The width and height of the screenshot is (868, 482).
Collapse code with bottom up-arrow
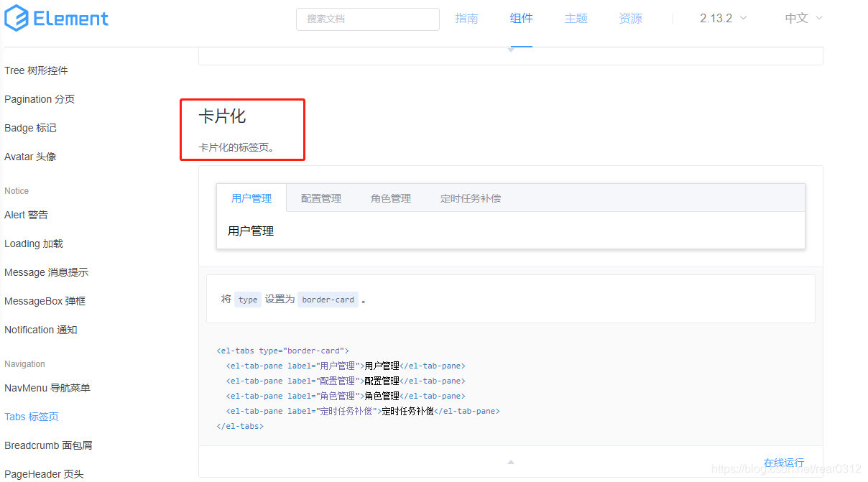pos(511,462)
